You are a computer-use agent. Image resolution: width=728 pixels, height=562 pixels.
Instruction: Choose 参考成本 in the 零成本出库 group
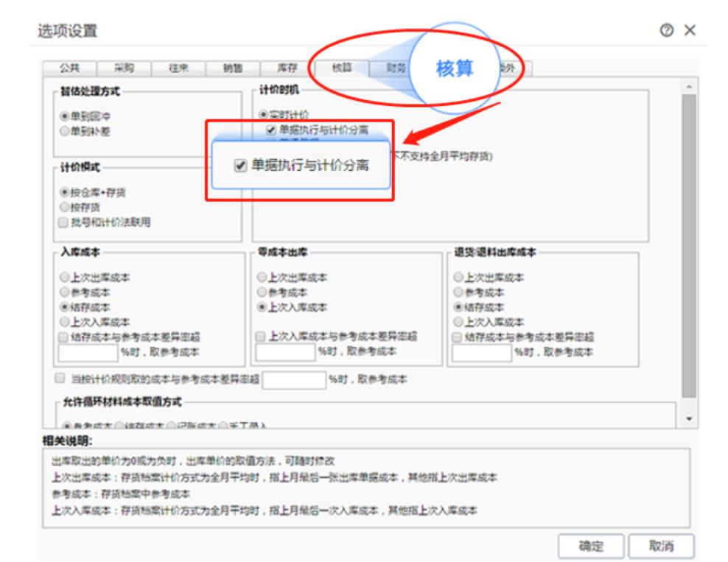click(x=261, y=292)
